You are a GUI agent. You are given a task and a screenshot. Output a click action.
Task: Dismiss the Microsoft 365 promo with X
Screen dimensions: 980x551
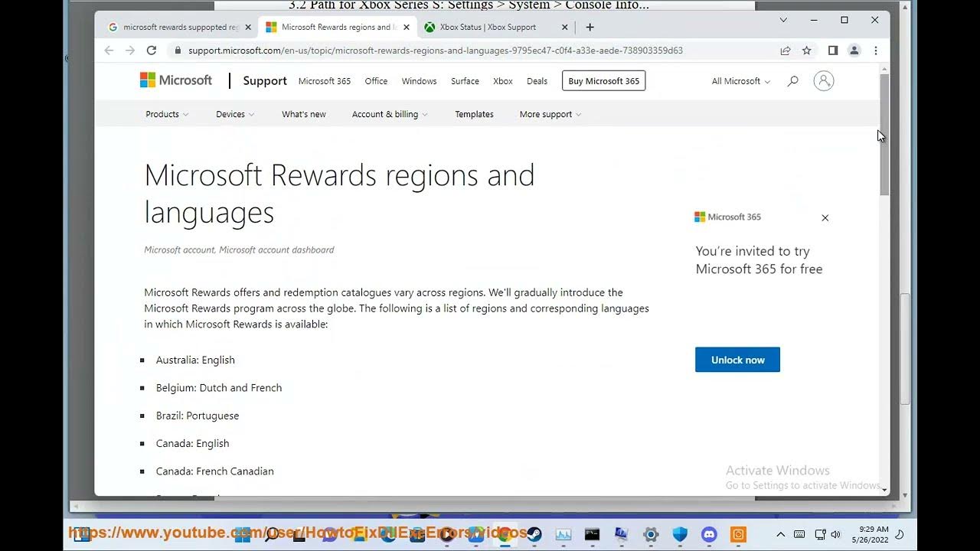tap(825, 218)
